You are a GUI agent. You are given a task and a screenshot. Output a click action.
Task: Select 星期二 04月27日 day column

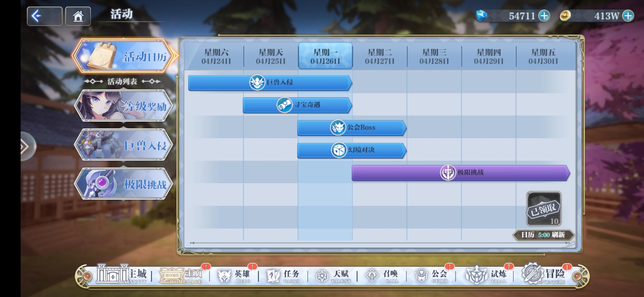click(380, 56)
